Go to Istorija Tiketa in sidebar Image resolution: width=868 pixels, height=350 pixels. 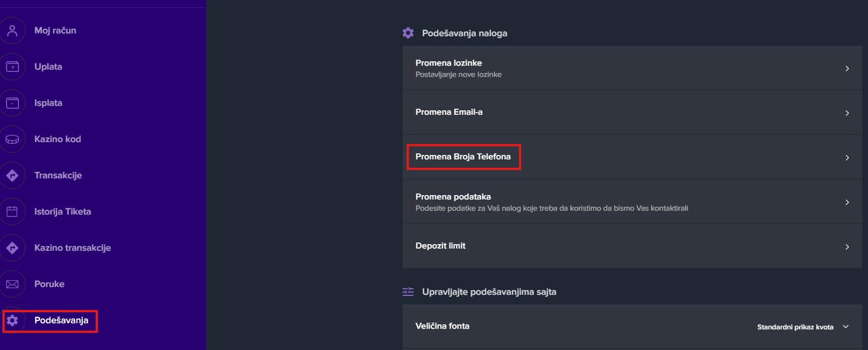click(x=62, y=212)
